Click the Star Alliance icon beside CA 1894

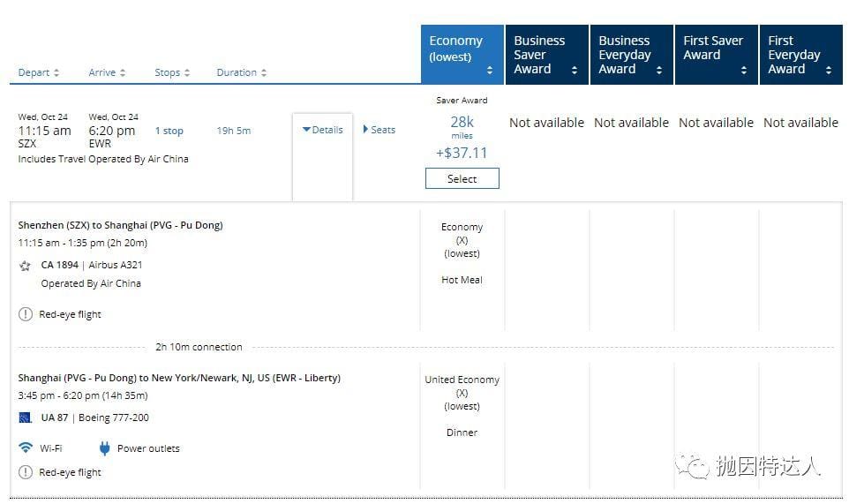pos(25,266)
